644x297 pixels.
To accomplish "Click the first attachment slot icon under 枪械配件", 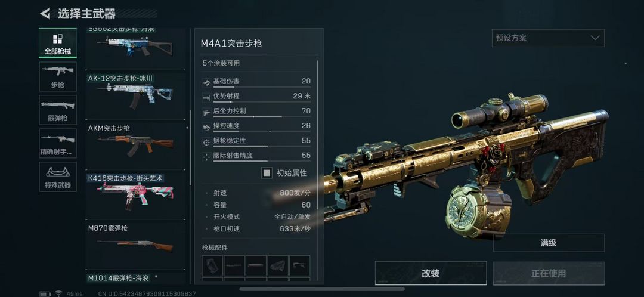I will pos(212,265).
